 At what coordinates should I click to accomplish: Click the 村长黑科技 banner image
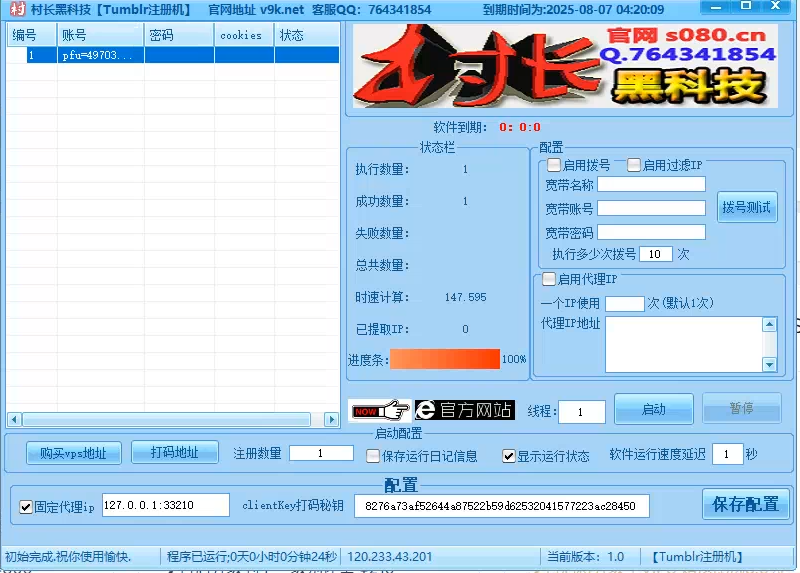tap(565, 66)
